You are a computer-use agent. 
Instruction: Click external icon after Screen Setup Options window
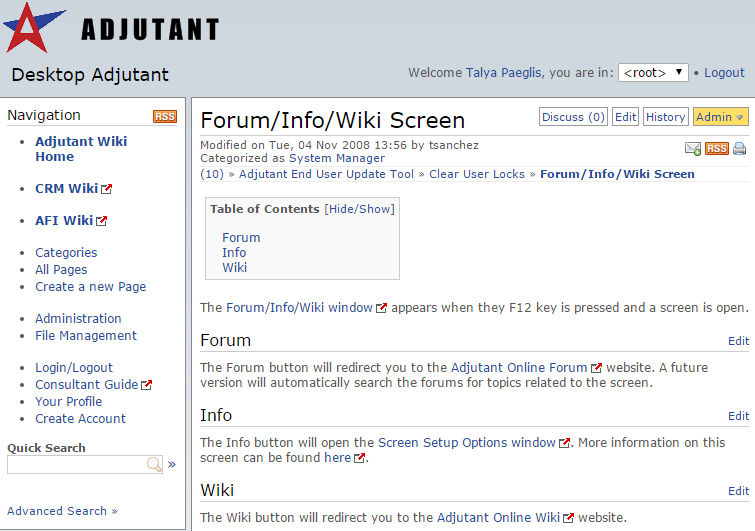tap(564, 442)
